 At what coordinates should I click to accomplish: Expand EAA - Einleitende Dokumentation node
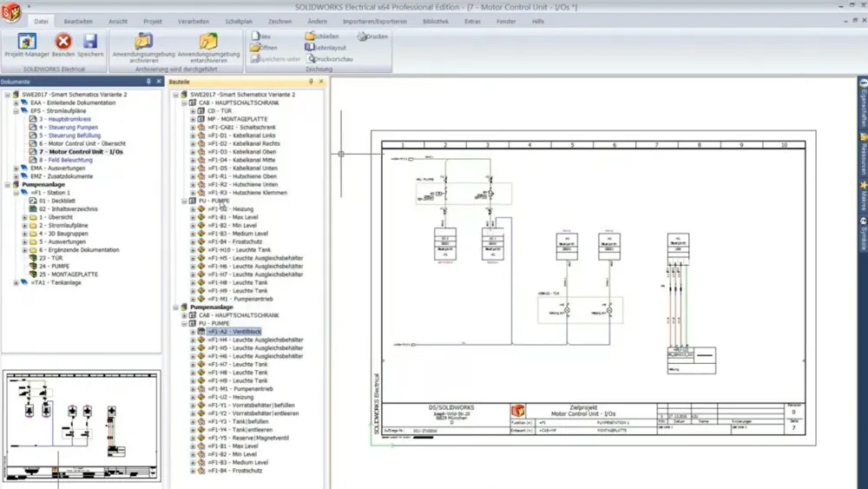pyautogui.click(x=16, y=103)
